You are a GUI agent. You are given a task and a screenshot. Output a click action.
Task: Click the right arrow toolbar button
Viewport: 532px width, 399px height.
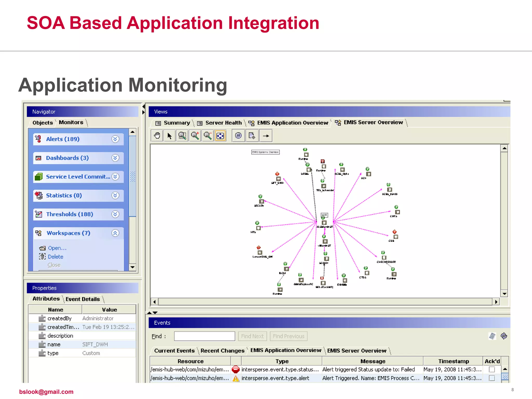click(266, 136)
